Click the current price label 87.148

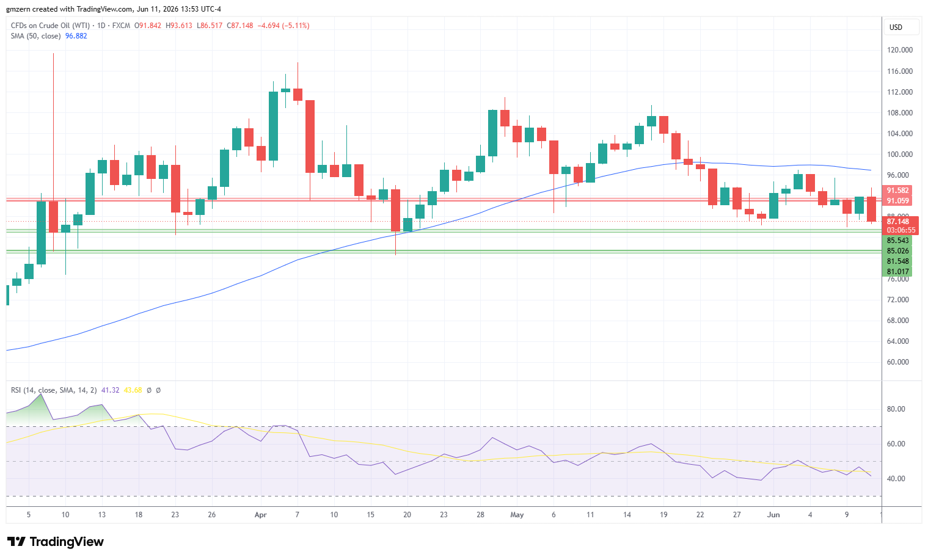(899, 222)
